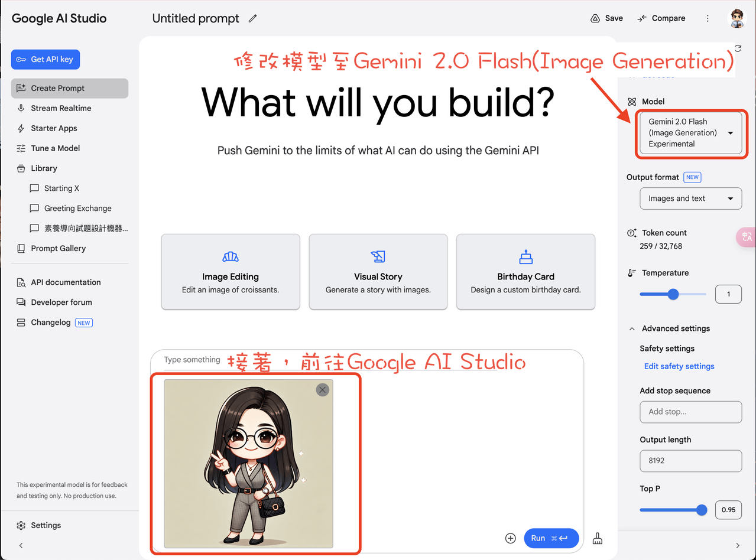Click the NEW badge next to Output format
Screen dimensions: 756x560
[692, 177]
